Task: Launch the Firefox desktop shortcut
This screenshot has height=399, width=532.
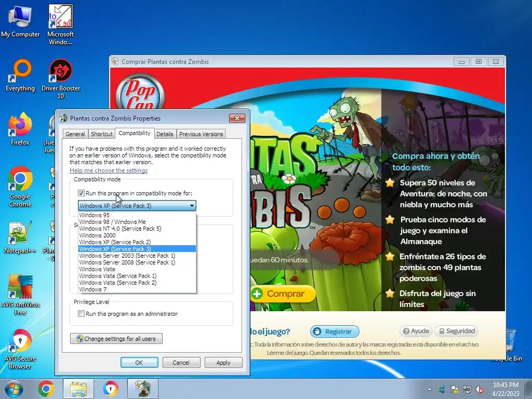Action: pos(20,129)
